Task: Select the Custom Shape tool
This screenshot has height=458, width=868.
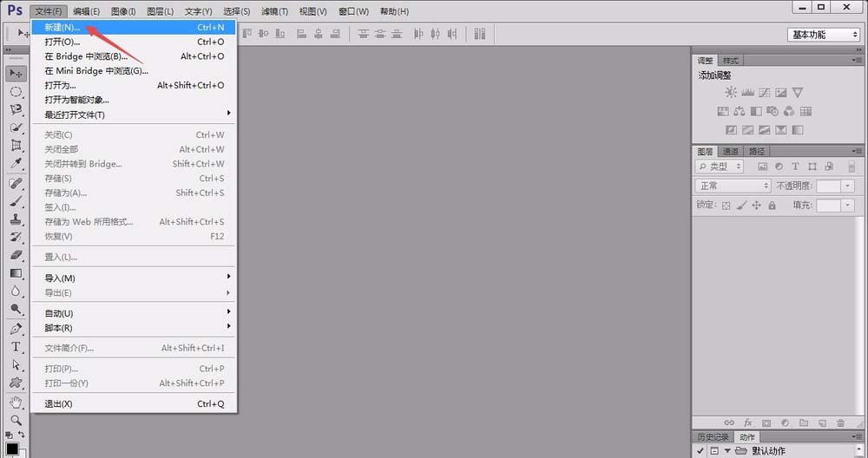Action: tap(16, 383)
